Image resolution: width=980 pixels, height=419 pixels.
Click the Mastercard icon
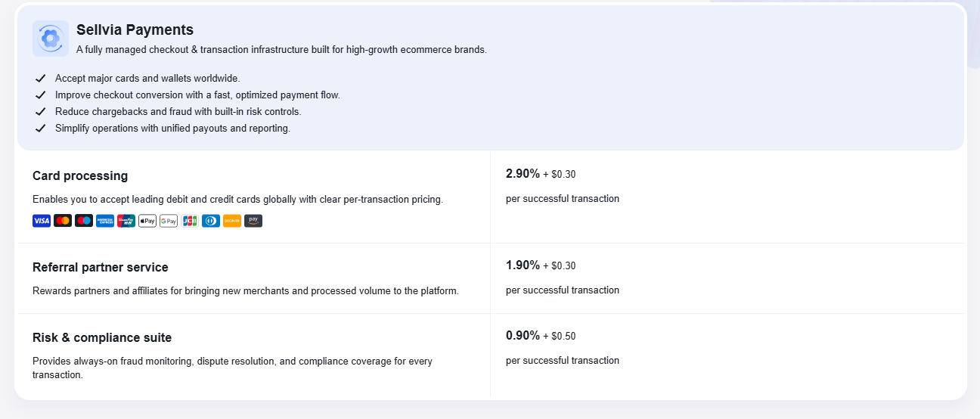(63, 221)
